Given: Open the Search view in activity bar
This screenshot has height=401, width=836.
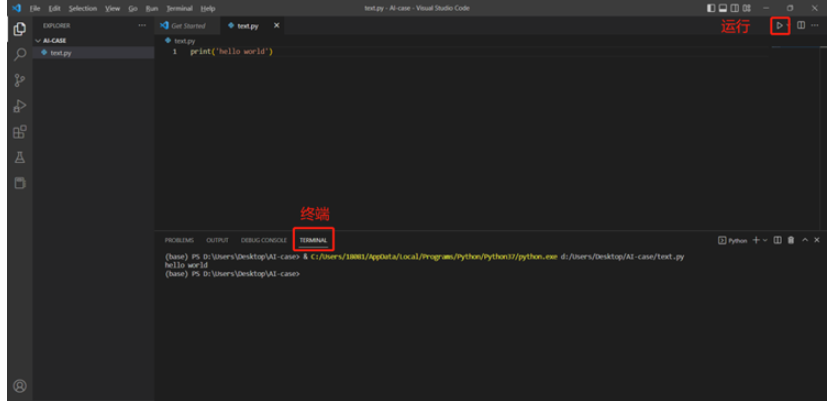Looking at the screenshot, I should click(x=20, y=54).
